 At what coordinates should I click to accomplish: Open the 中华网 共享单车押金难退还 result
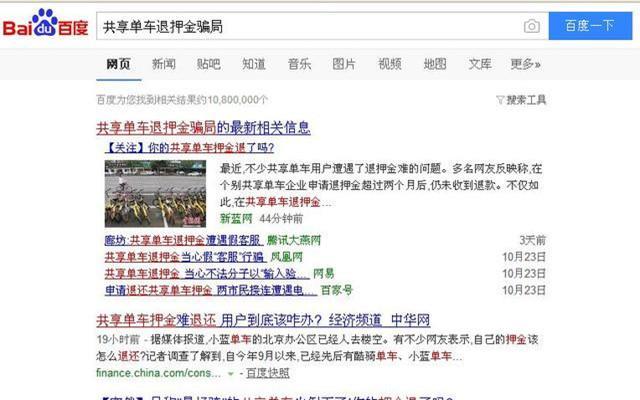tap(263, 320)
